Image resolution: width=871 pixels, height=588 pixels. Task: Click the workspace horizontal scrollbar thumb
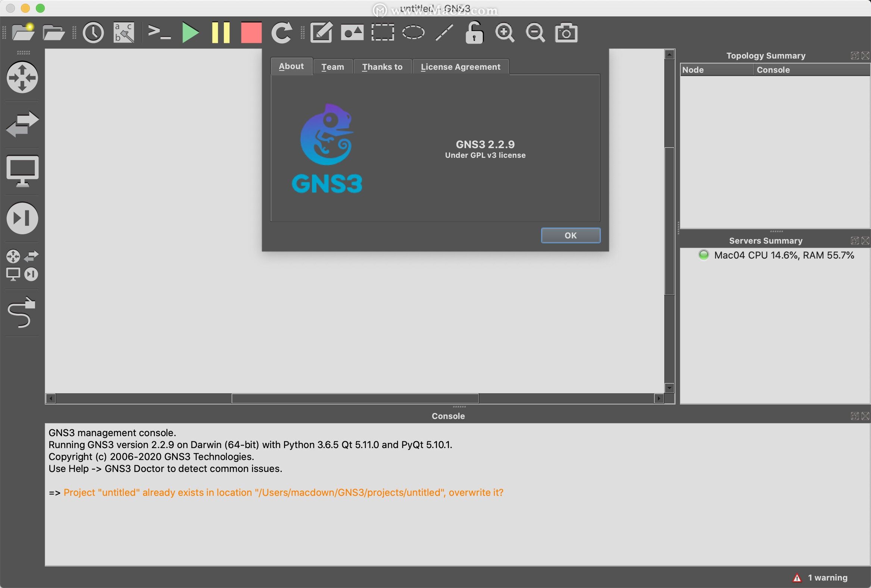click(x=355, y=398)
